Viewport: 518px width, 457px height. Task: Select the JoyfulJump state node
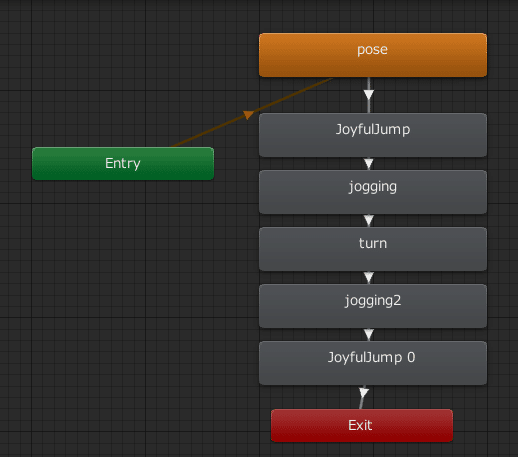373,135
